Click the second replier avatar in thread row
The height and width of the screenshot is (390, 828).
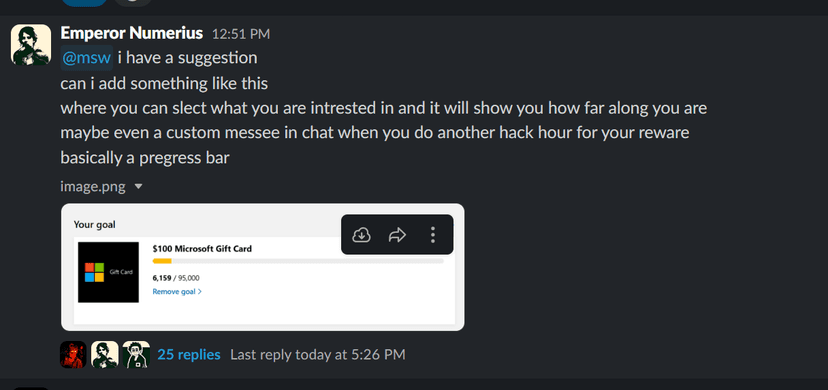[x=105, y=354]
